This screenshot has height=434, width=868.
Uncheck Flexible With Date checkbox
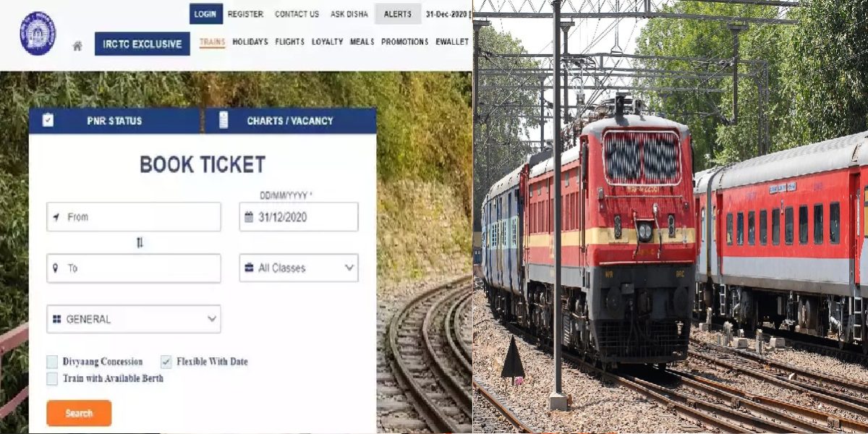[x=166, y=362]
